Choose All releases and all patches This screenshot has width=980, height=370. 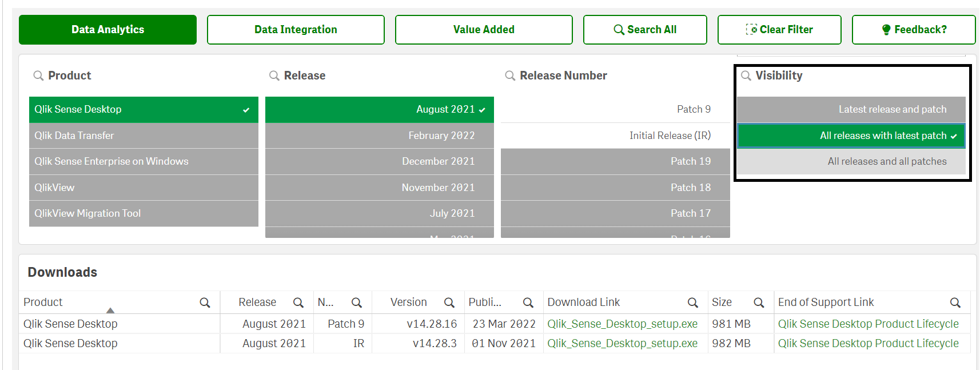click(851, 161)
